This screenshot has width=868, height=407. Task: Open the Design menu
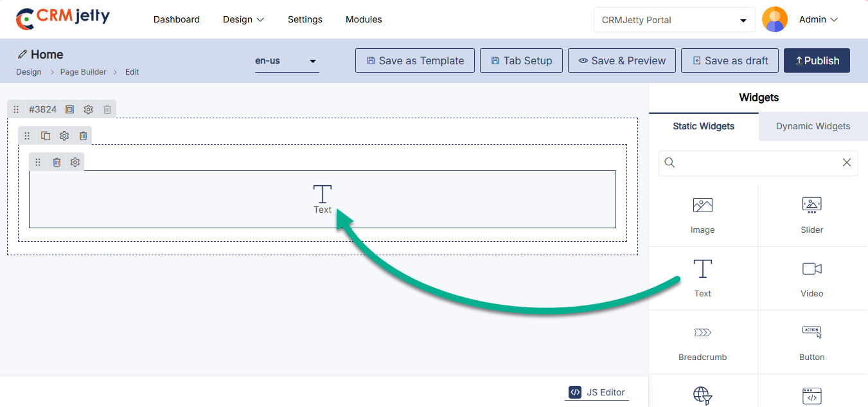(x=244, y=20)
